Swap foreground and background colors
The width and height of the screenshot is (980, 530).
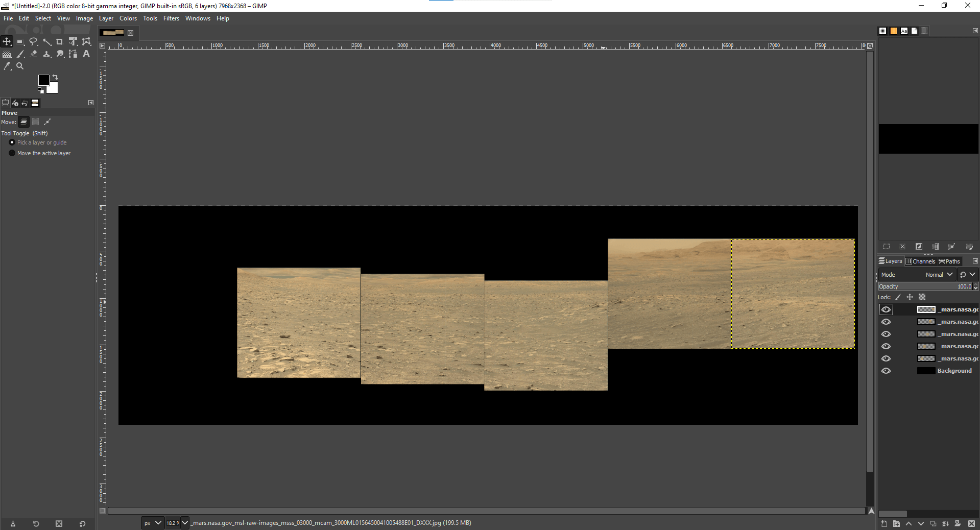coord(54,77)
